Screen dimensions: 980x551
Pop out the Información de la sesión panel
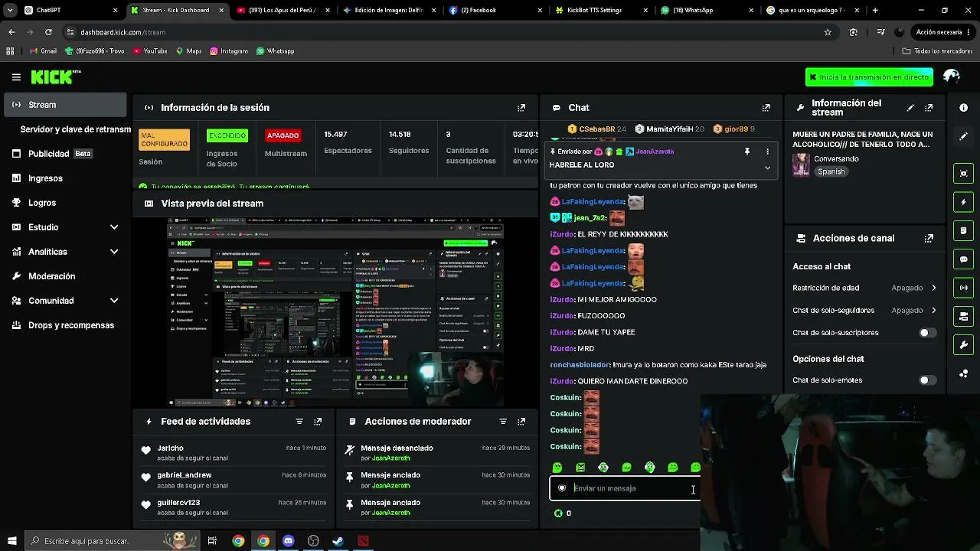(521, 108)
